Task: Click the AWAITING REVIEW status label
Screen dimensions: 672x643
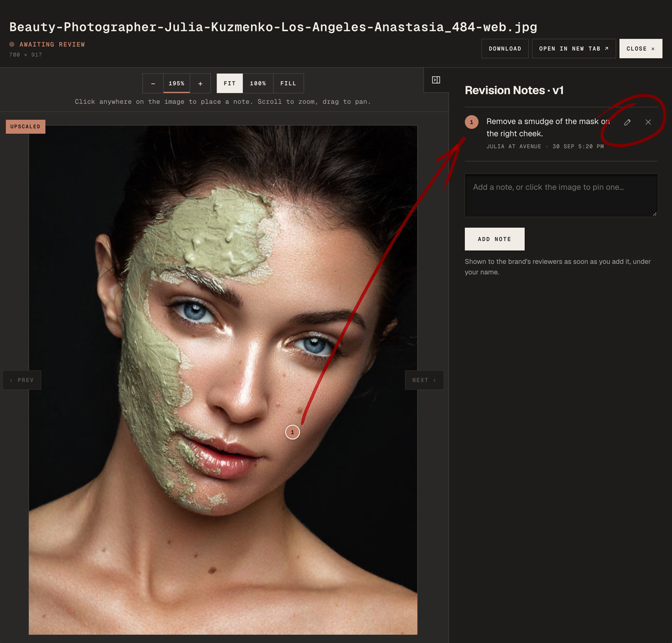Action: click(x=52, y=44)
